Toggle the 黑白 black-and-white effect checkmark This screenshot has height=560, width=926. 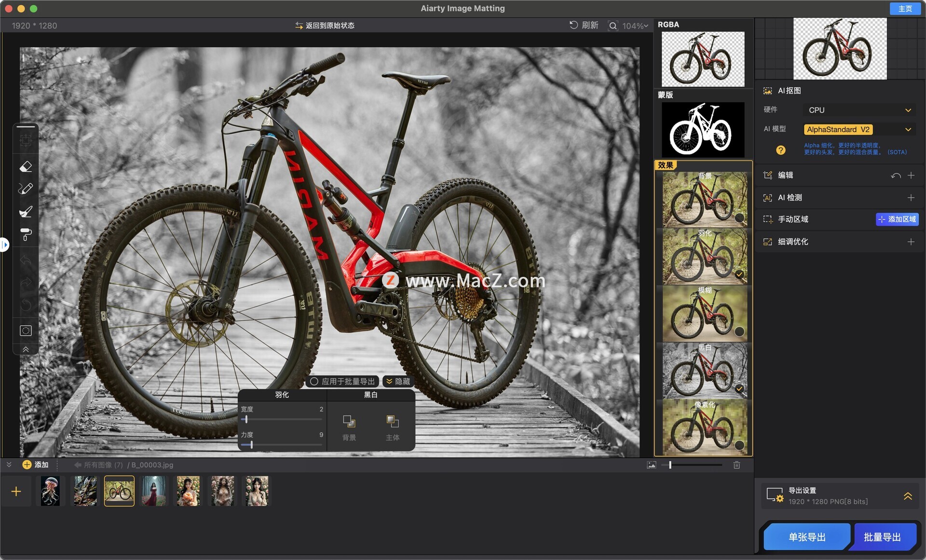click(x=739, y=388)
